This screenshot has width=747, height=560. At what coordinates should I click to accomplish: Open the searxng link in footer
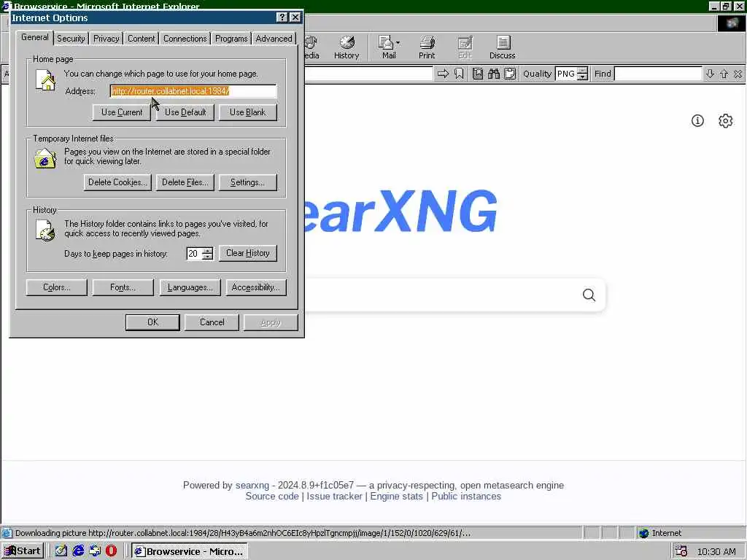point(252,485)
